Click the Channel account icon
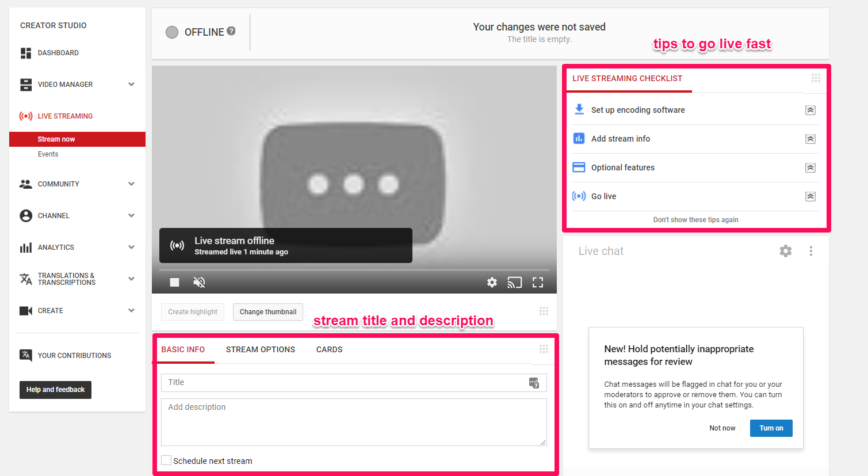Screen dimensions: 868x476 (x=26, y=216)
